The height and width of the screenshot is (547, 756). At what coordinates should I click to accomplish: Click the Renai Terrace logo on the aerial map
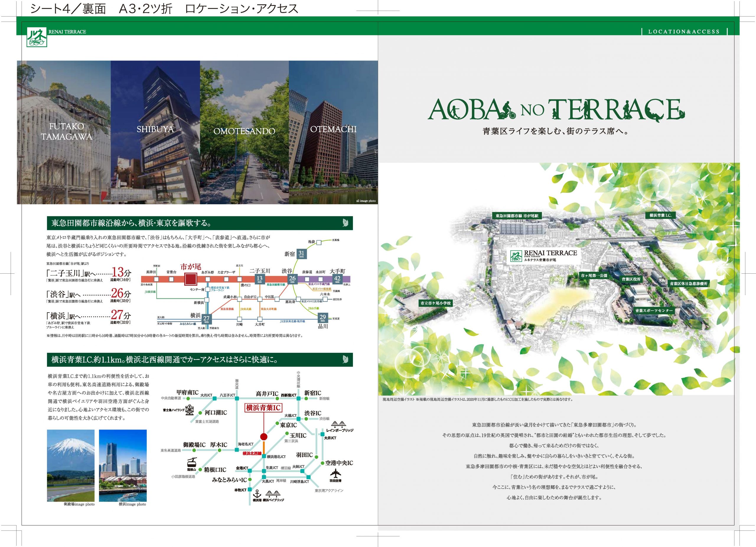tap(543, 256)
